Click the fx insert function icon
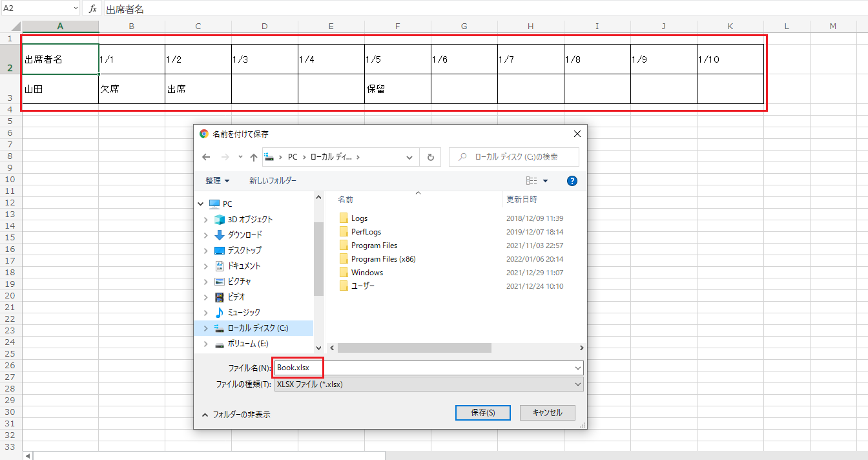This screenshot has width=868, height=460. click(x=92, y=8)
